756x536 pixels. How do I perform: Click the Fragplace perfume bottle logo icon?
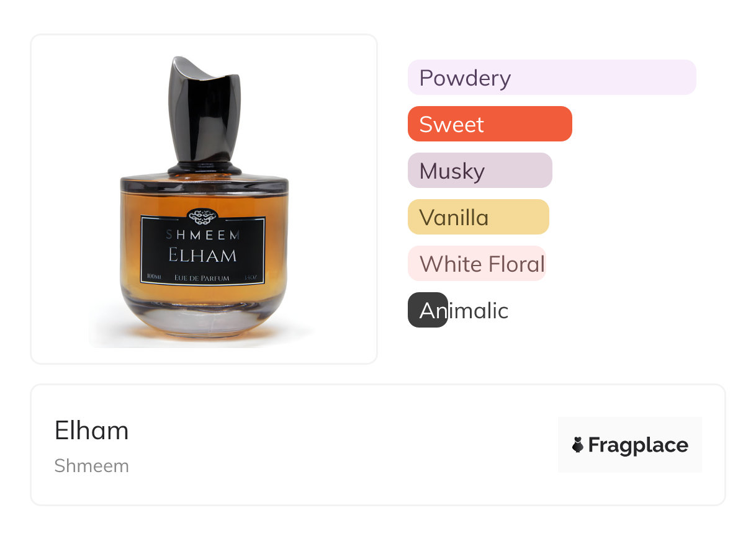[x=578, y=445]
